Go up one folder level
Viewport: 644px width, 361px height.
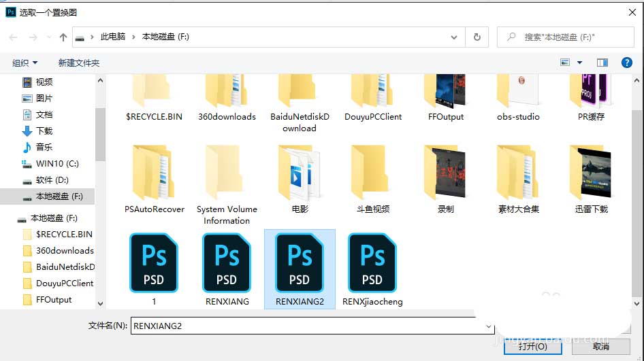click(63, 37)
